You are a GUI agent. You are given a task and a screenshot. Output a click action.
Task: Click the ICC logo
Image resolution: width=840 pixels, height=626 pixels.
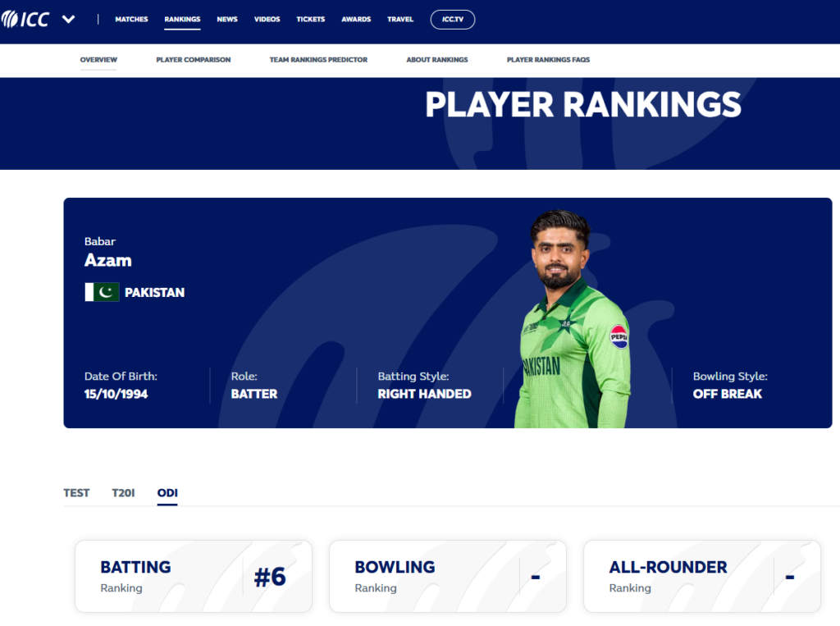[25, 19]
